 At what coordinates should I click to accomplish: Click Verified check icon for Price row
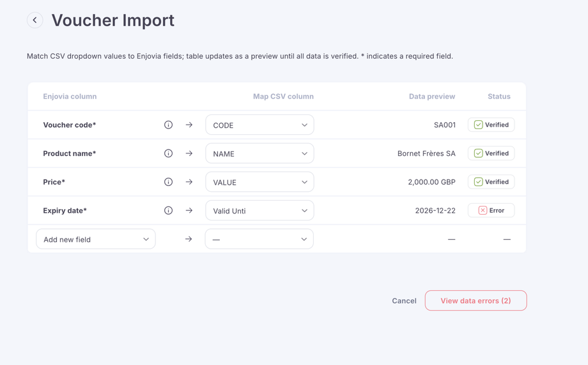(x=478, y=182)
